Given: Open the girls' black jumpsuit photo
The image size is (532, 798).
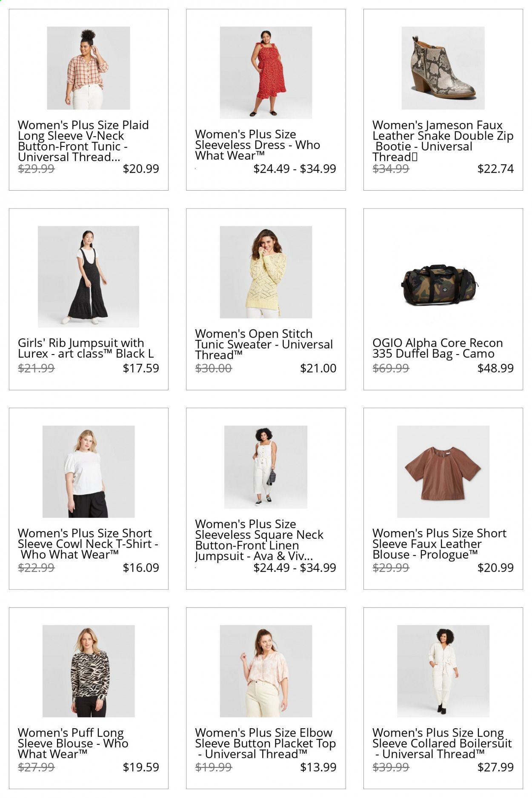Looking at the screenshot, I should coord(88,276).
